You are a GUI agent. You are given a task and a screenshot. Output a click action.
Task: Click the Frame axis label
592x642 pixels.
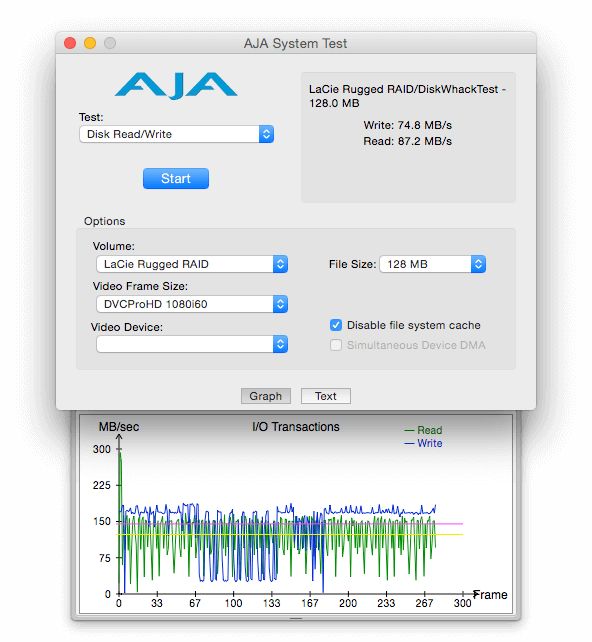pyautogui.click(x=490, y=595)
